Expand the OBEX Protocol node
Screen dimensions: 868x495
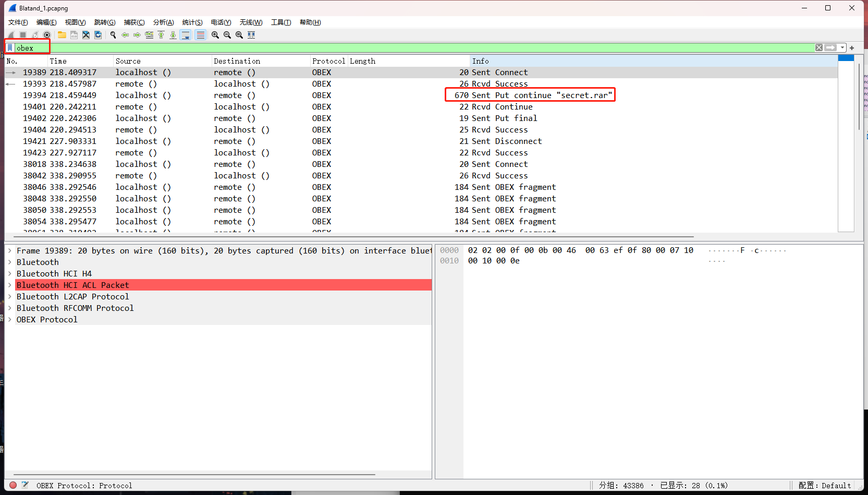click(x=10, y=320)
